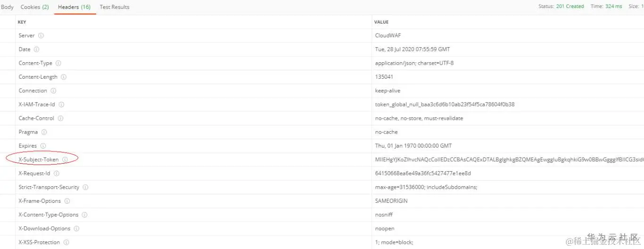Click the 201 Created status text
This screenshot has width=644, height=249.
point(570,7)
